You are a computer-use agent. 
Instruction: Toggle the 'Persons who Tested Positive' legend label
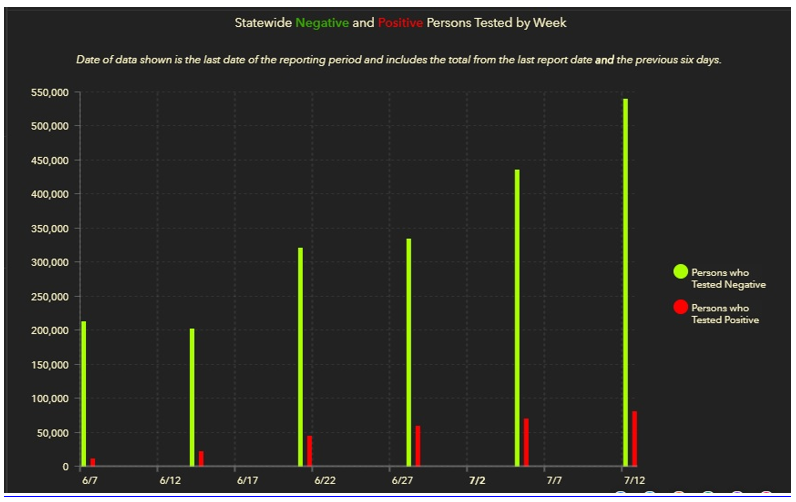725,314
